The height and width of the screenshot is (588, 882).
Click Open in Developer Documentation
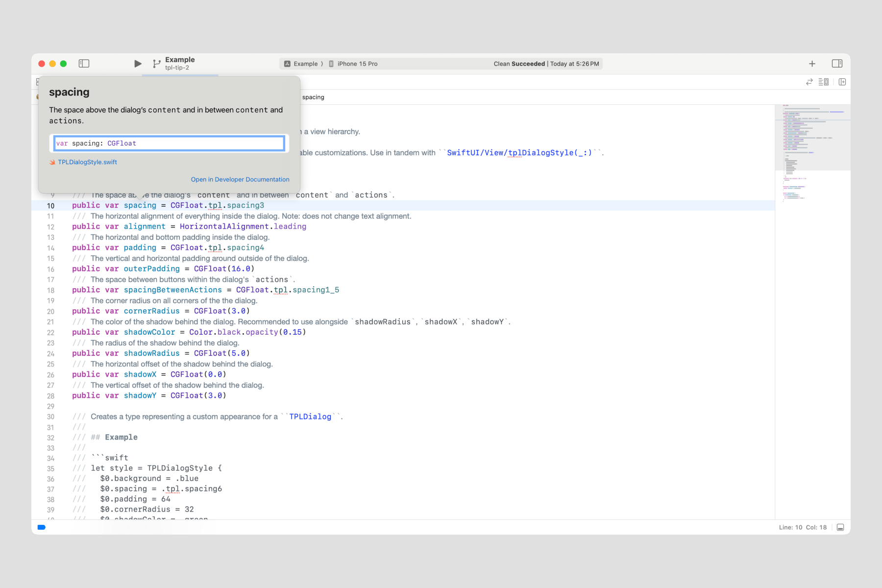point(240,179)
